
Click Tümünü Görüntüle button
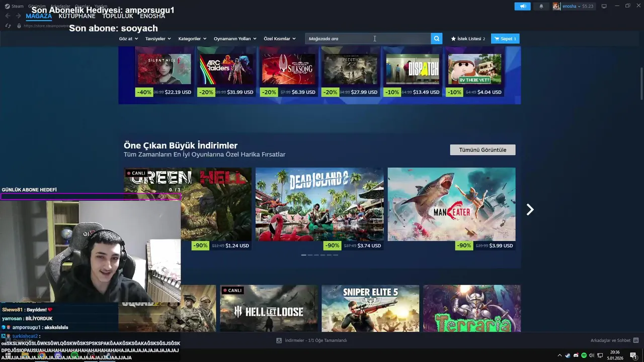coord(482,150)
